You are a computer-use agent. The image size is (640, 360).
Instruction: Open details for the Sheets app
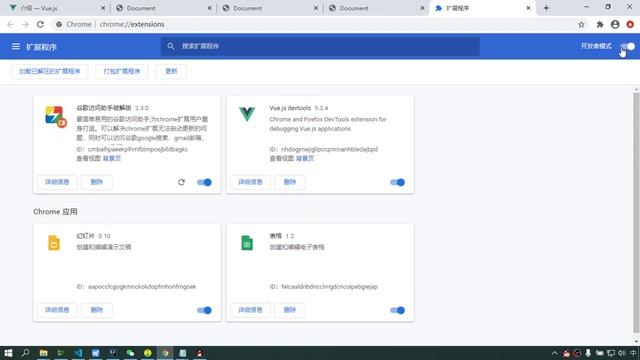(x=250, y=310)
